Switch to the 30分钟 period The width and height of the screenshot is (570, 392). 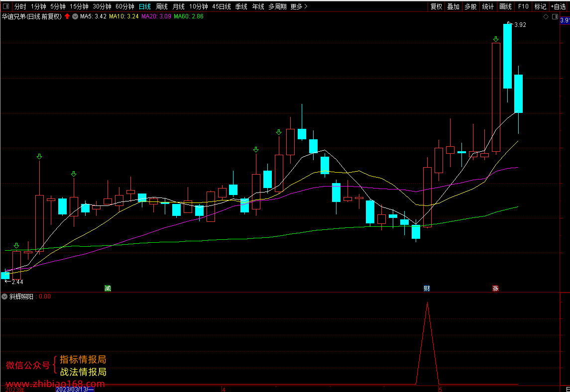[102, 6]
